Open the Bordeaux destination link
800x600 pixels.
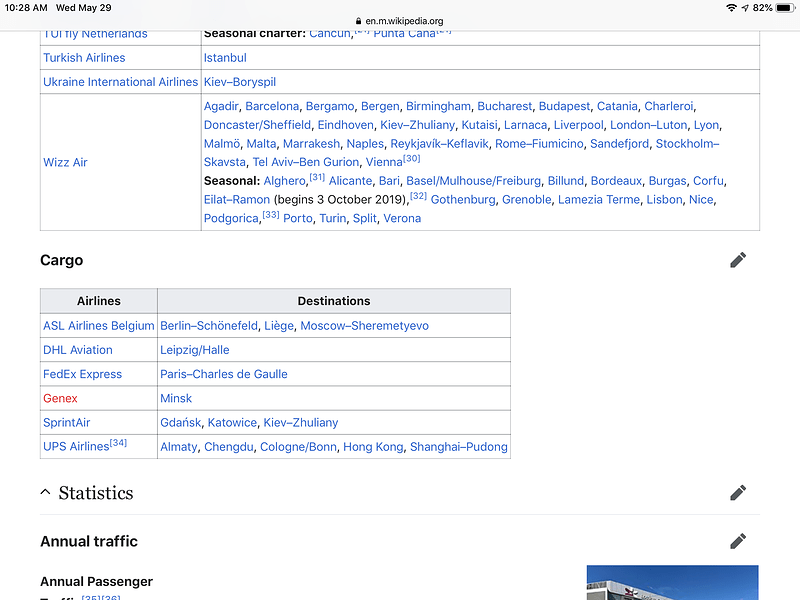coord(616,181)
